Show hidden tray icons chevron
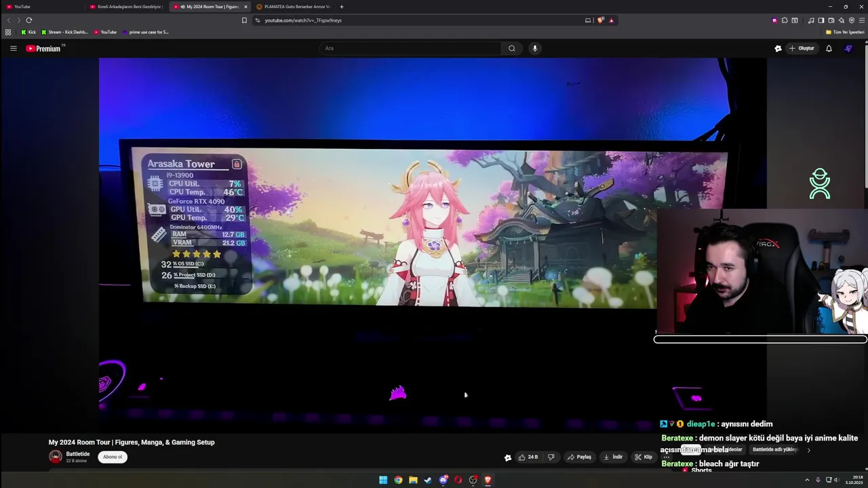Image resolution: width=868 pixels, height=488 pixels. point(807,480)
